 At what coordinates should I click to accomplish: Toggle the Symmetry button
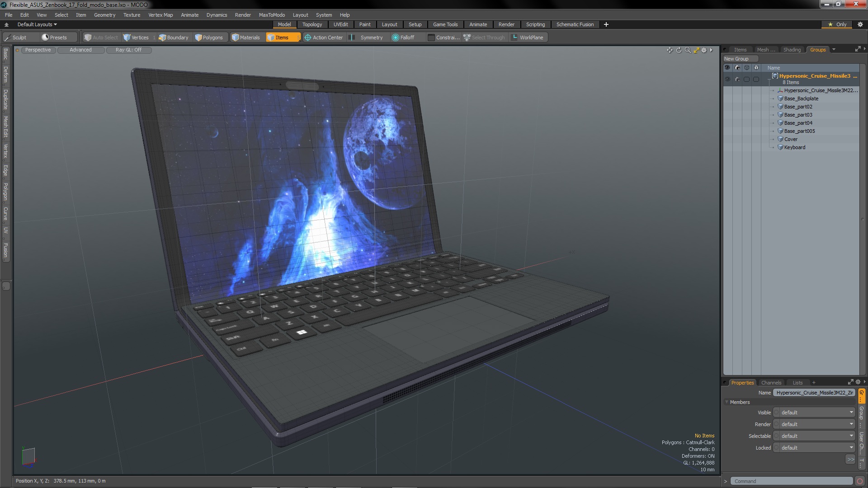[x=367, y=38]
